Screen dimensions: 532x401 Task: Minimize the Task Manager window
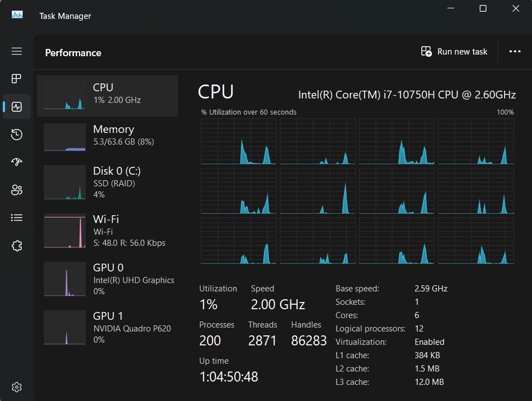pyautogui.click(x=451, y=8)
